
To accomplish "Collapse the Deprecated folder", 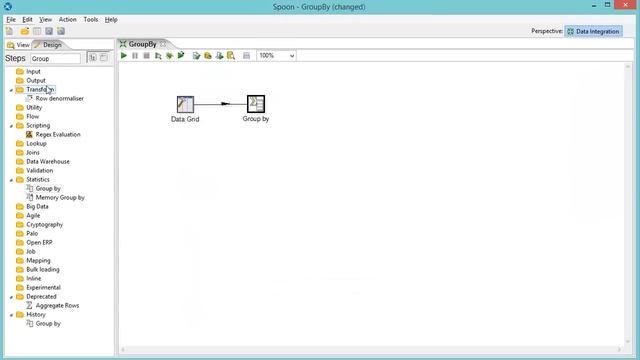I will (11, 297).
